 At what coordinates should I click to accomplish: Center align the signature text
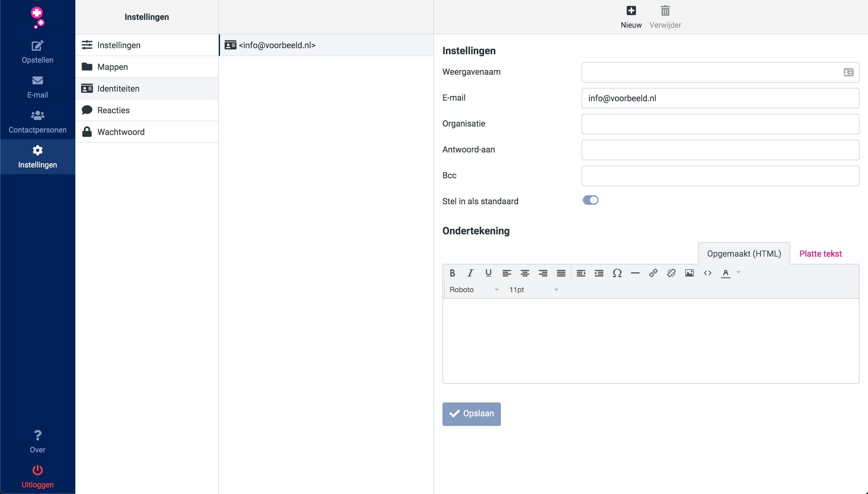525,273
